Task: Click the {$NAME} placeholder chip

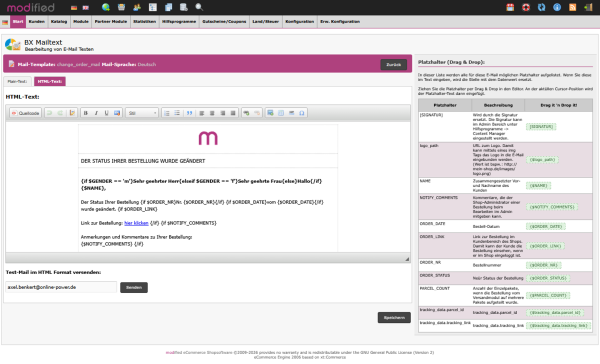Action: 538,186
